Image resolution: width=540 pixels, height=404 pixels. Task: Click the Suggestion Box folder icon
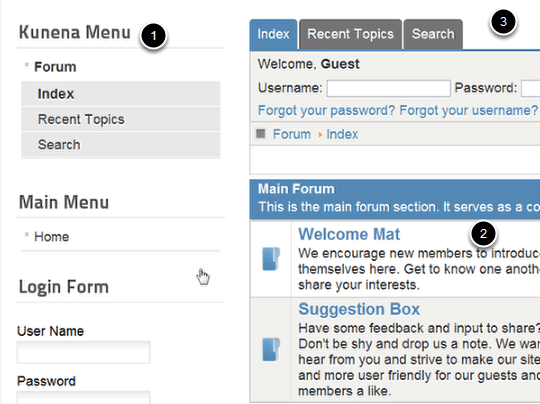click(271, 349)
